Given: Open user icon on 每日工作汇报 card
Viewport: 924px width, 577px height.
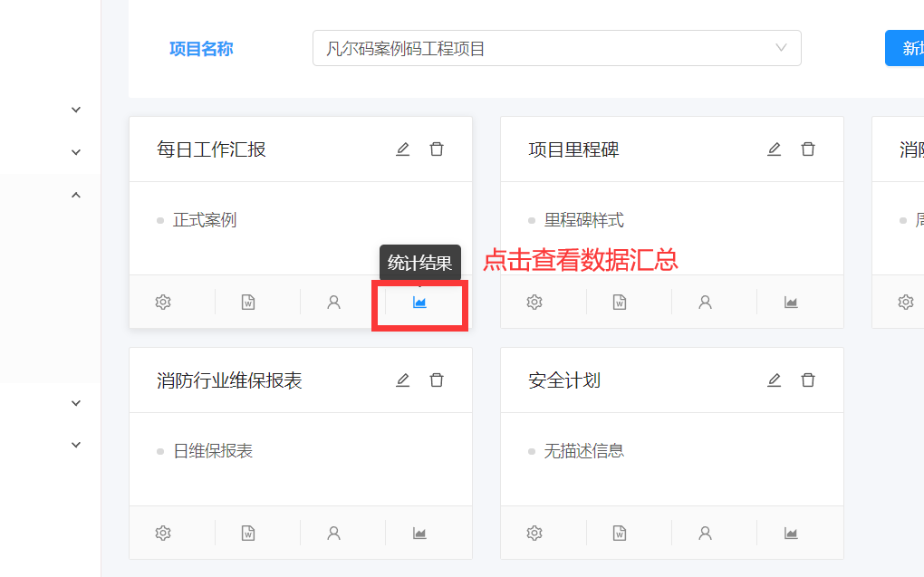Looking at the screenshot, I should pos(333,303).
